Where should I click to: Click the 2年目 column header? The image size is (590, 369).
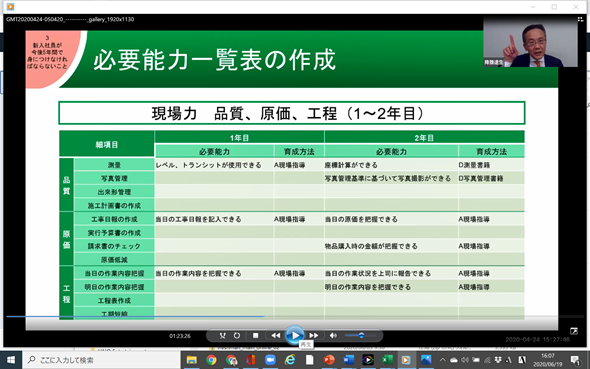pos(424,138)
